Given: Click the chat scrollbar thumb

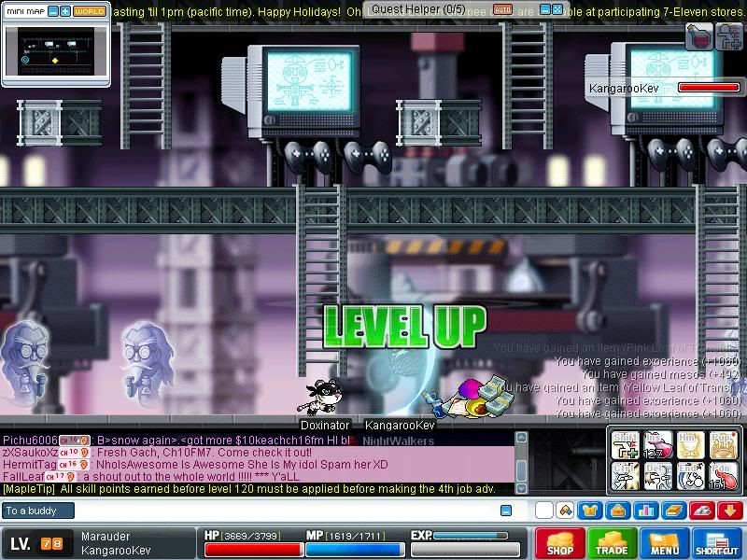Looking at the screenshot, I should (x=522, y=470).
